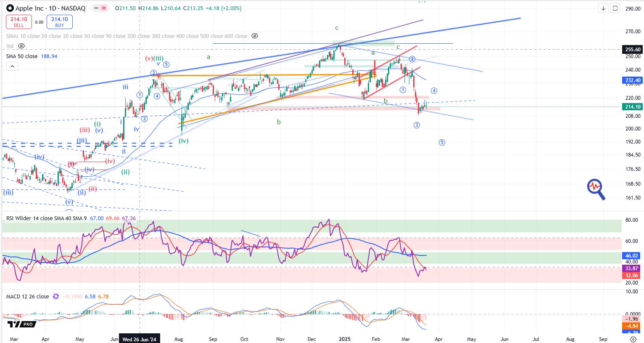The image size is (644, 343).
Task: Click the grey minus status pill icon
Action: (97, 8)
